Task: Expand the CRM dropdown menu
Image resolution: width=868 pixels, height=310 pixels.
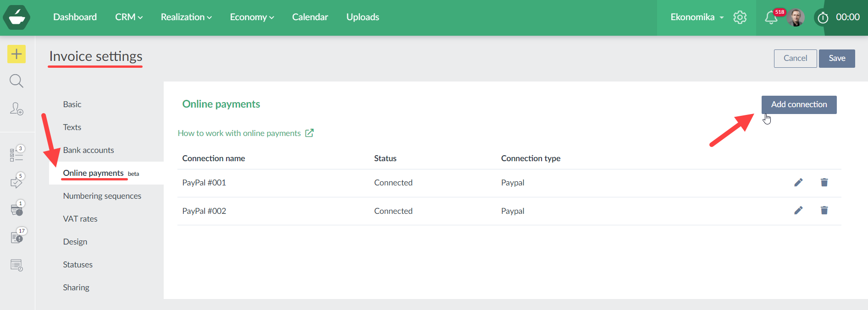Action: point(129,17)
